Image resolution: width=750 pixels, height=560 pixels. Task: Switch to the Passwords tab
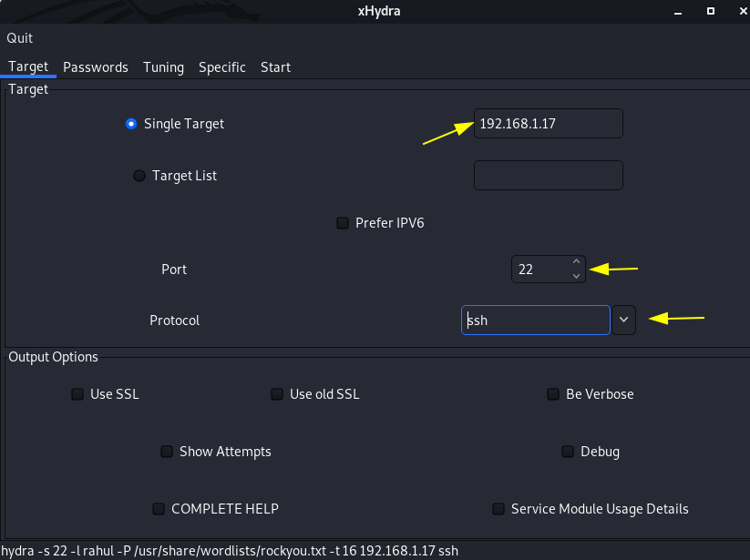point(96,67)
